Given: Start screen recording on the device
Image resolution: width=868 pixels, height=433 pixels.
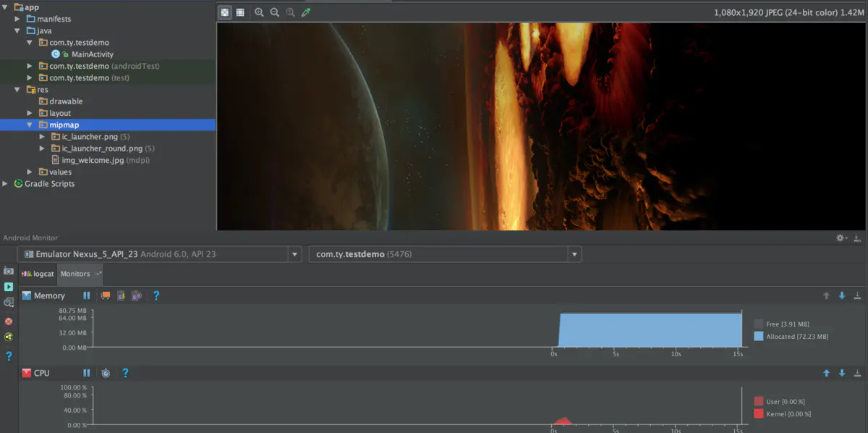Looking at the screenshot, I should [9, 287].
